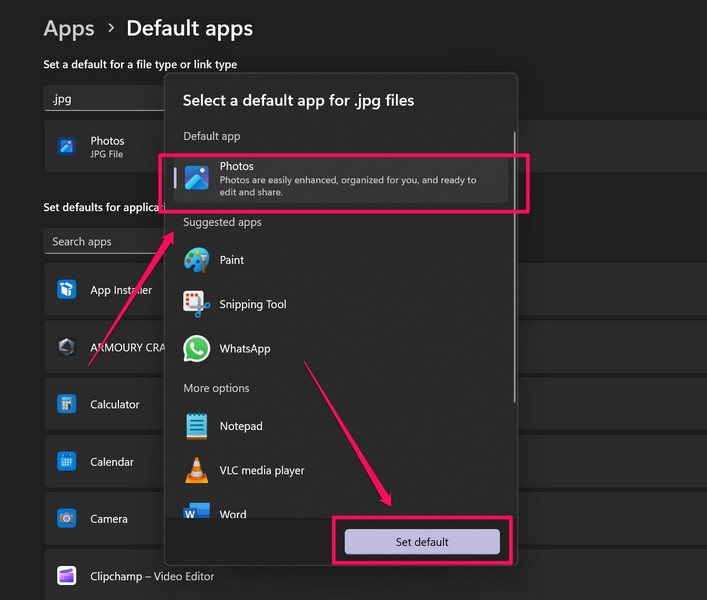
Task: Click the Photos icon in the dialog
Action: (197, 178)
